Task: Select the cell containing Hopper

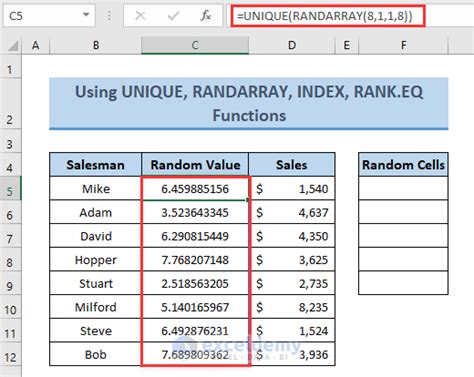Action: pyautogui.click(x=95, y=260)
